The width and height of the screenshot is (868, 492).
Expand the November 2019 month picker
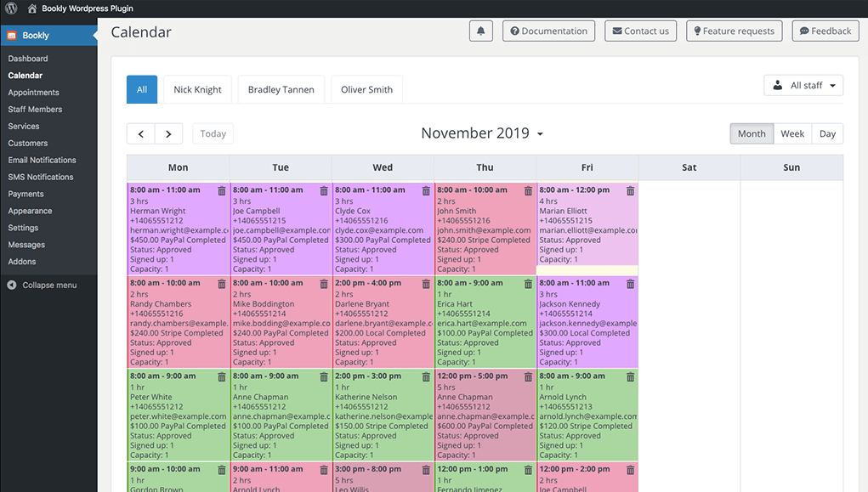pyautogui.click(x=482, y=133)
